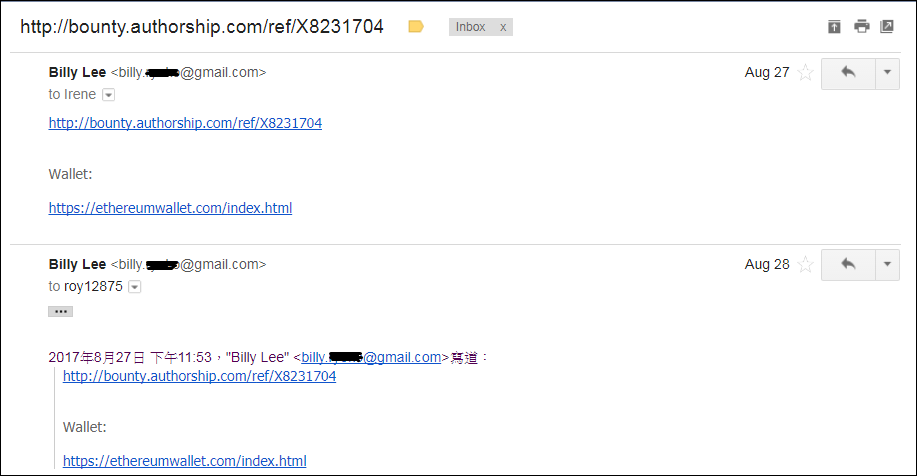Star the Aug 27 message

pos(806,73)
